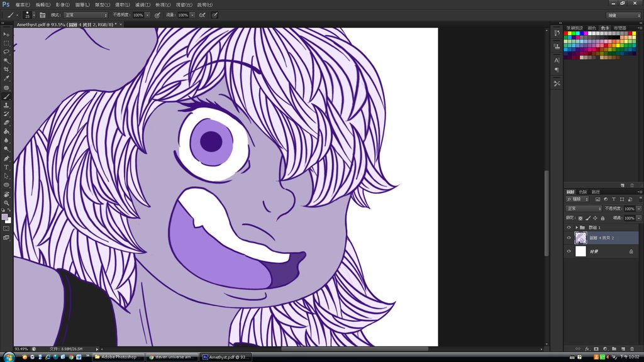The image size is (644, 362).
Task: Open the layer blend mode dropdown
Action: point(583,209)
